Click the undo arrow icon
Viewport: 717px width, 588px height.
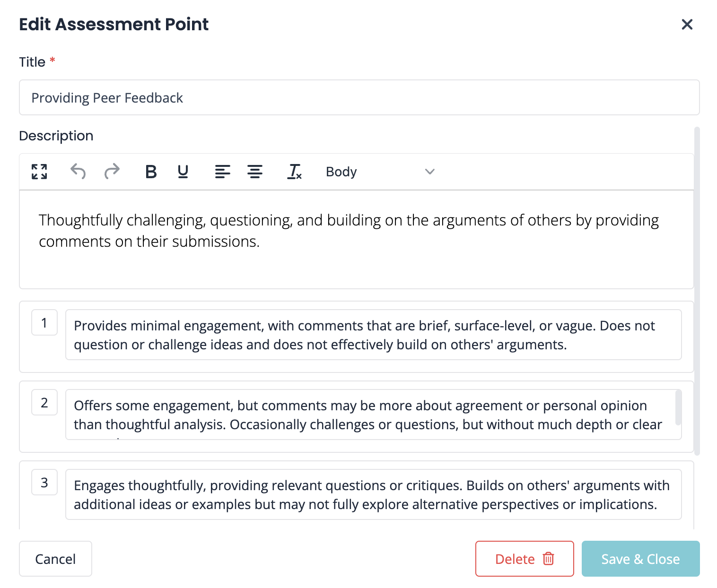pos(78,172)
